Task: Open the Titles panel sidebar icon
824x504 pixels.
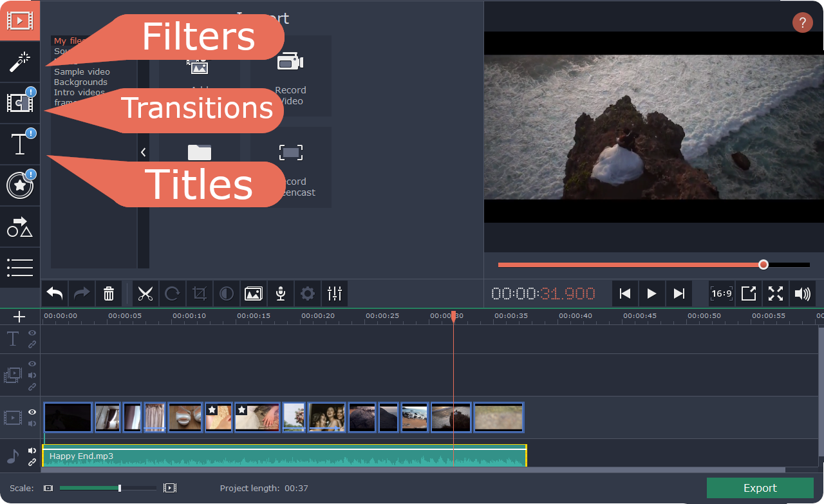Action: point(20,144)
